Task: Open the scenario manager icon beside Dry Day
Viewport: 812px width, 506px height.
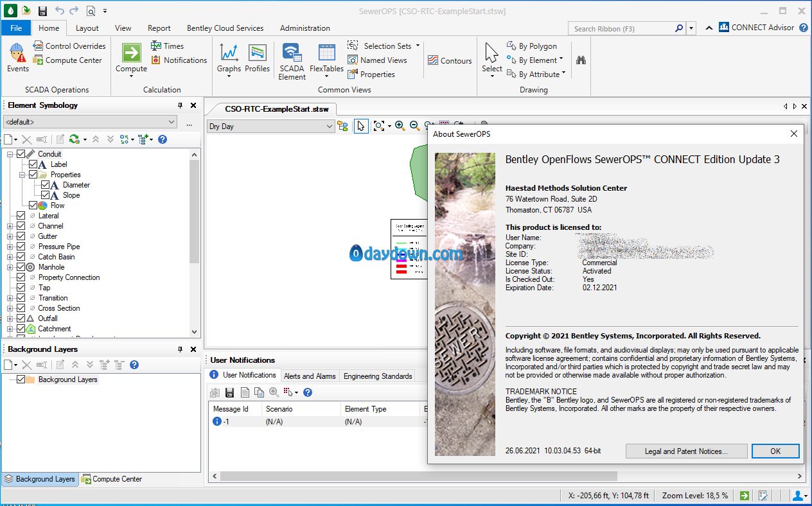Action: [x=342, y=126]
